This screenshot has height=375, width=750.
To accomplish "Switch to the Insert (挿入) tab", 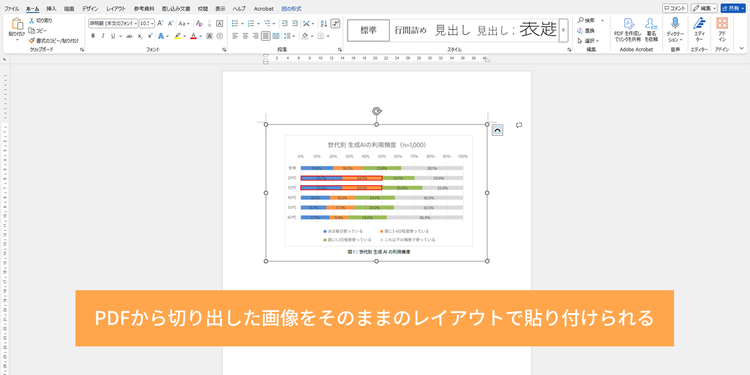I will [x=51, y=9].
